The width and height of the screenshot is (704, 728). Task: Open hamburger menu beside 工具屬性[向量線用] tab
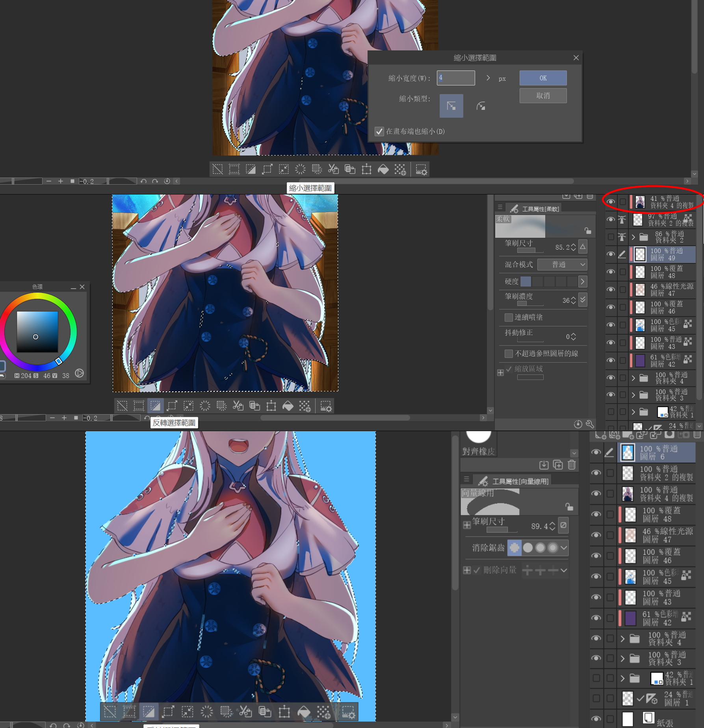click(x=466, y=479)
